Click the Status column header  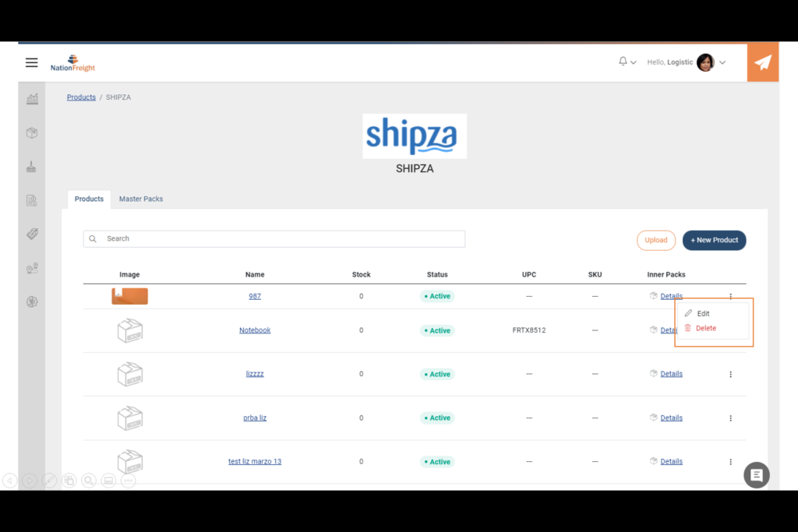(437, 275)
